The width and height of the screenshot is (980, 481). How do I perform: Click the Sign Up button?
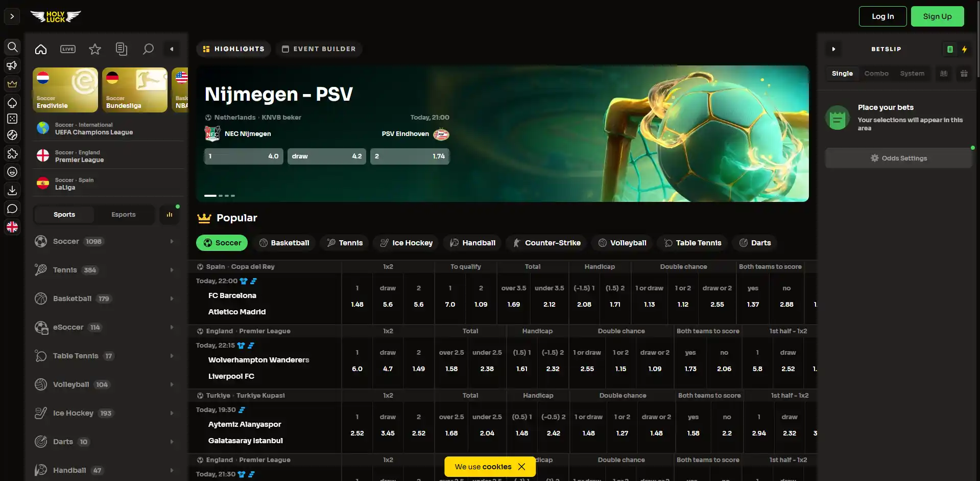(937, 16)
